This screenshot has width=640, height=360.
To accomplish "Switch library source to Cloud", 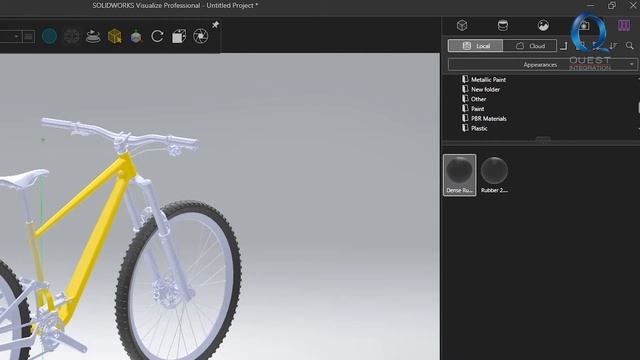I will pyautogui.click(x=530, y=46).
